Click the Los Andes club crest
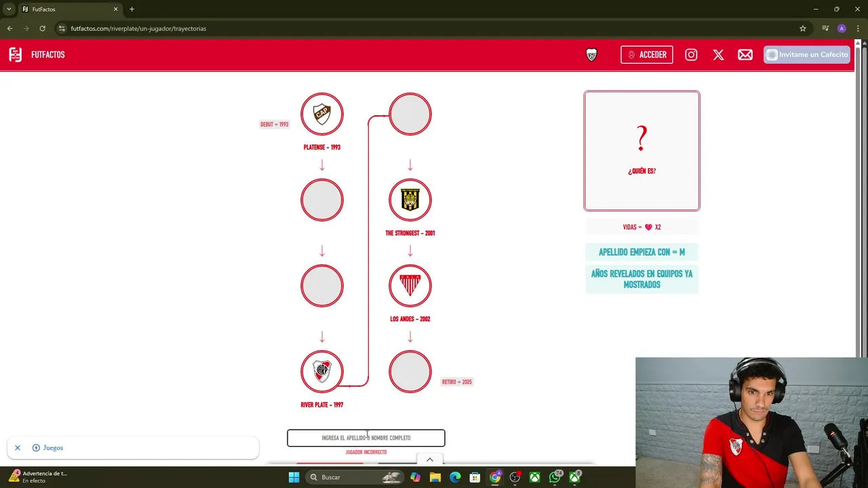This screenshot has width=868, height=488. (x=410, y=285)
